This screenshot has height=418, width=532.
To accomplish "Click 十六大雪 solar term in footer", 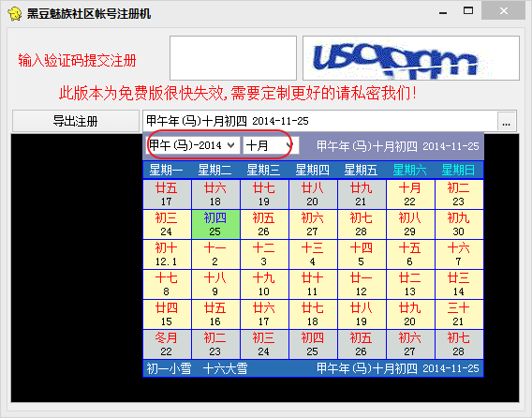I will [226, 368].
